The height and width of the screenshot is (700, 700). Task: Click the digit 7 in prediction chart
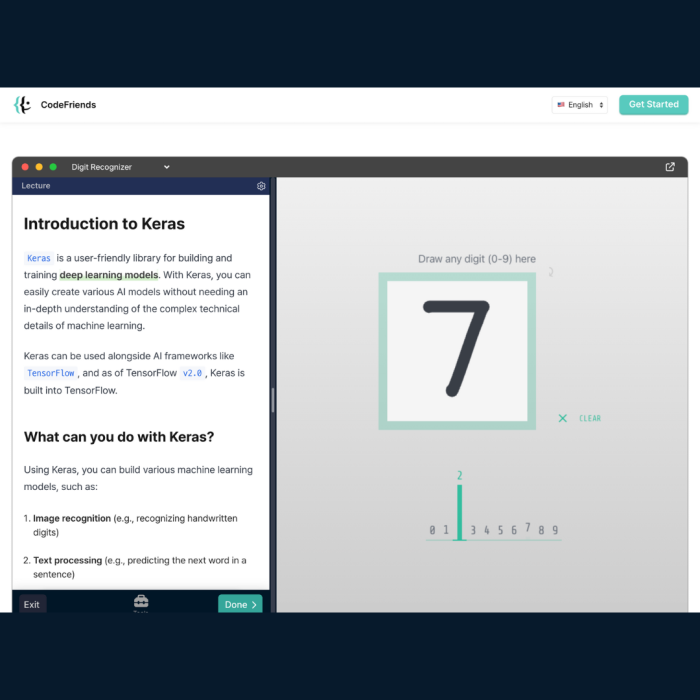tap(528, 528)
